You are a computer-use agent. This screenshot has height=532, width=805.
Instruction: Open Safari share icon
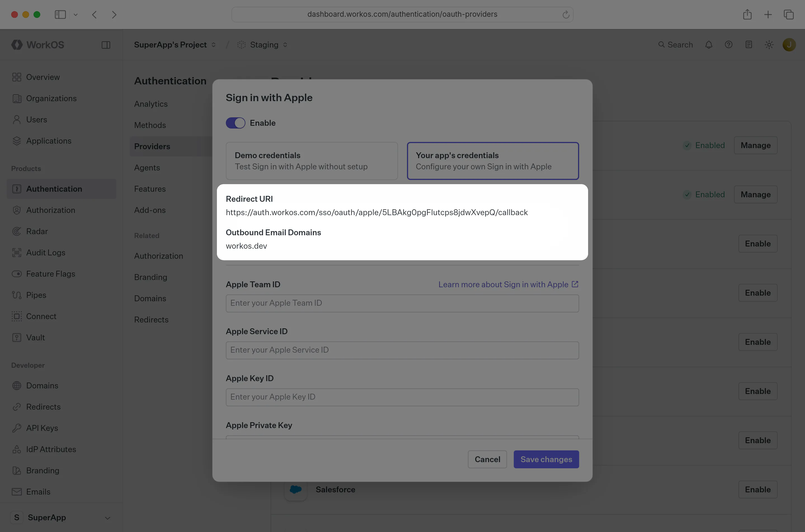(747, 15)
